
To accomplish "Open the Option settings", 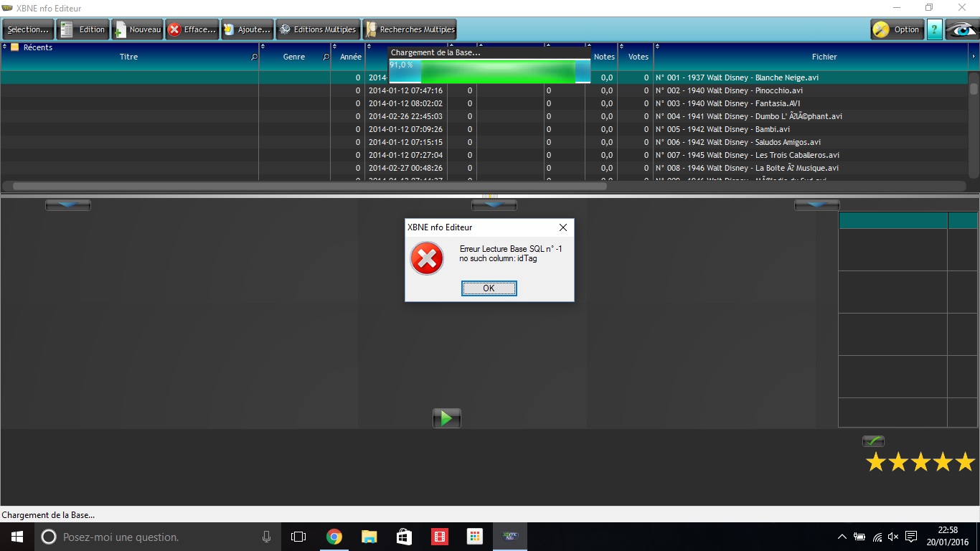I will tap(897, 29).
